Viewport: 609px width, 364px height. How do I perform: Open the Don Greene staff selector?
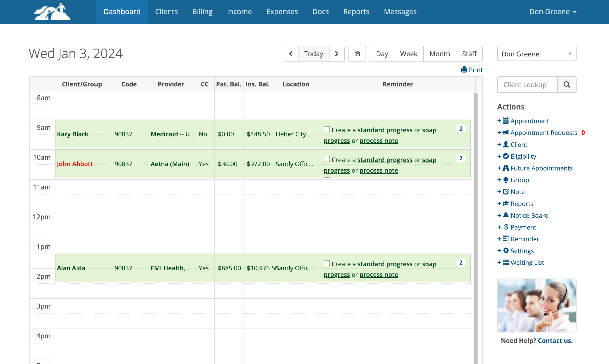click(x=537, y=54)
